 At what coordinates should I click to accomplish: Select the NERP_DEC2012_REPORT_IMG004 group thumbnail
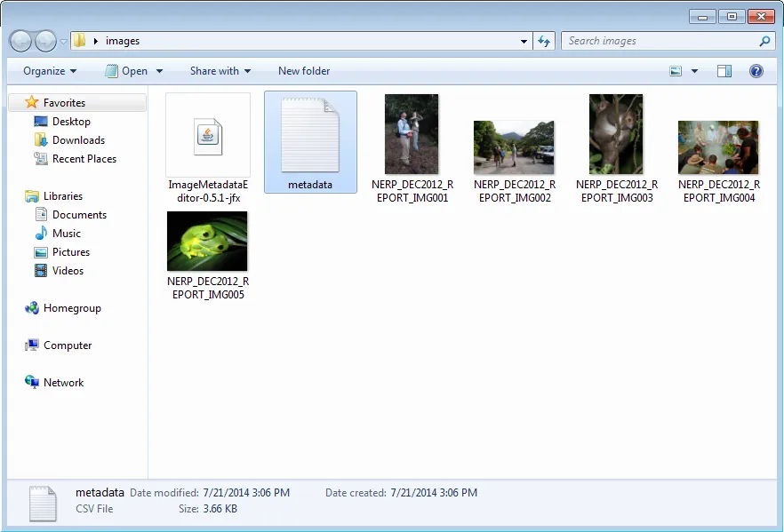pyautogui.click(x=718, y=147)
